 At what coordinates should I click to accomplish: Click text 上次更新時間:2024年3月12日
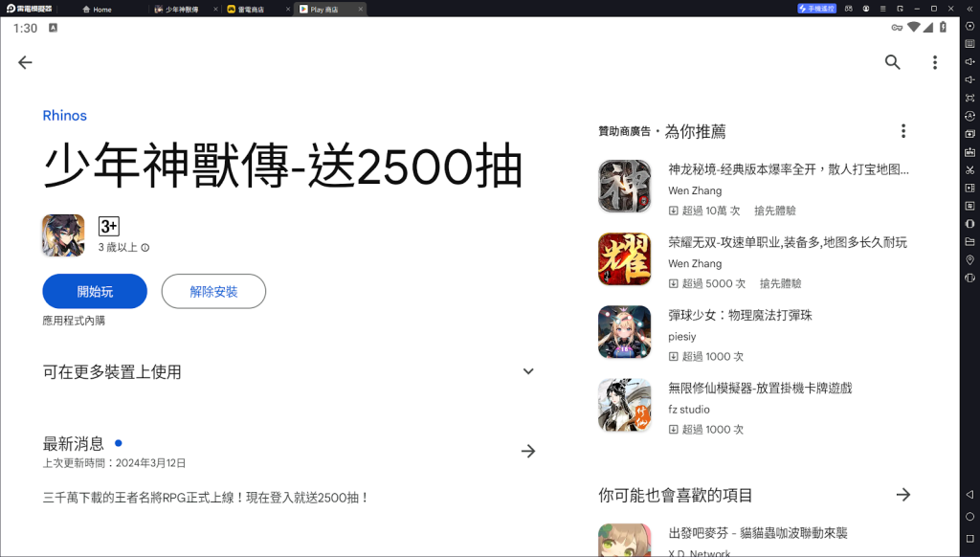(x=115, y=463)
